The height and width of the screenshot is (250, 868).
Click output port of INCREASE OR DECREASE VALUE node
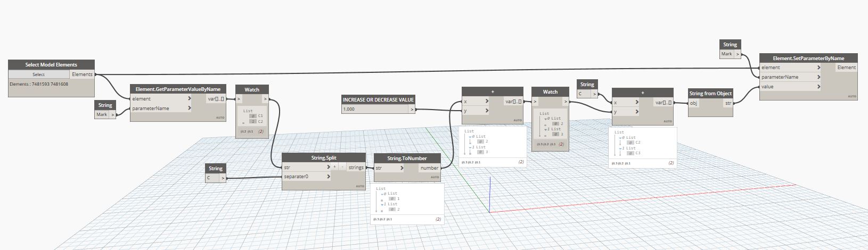point(412,109)
